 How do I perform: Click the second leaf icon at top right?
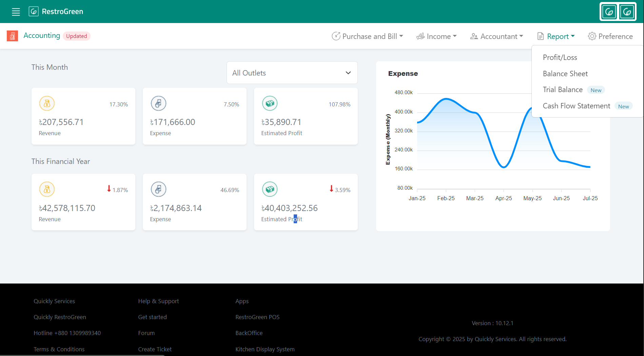click(627, 12)
